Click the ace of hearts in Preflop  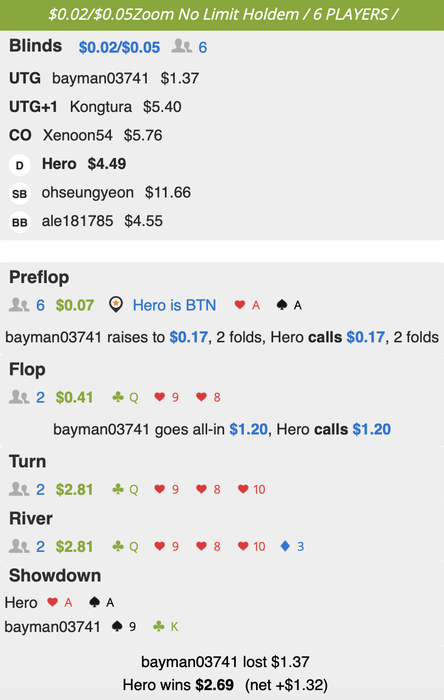(248, 305)
